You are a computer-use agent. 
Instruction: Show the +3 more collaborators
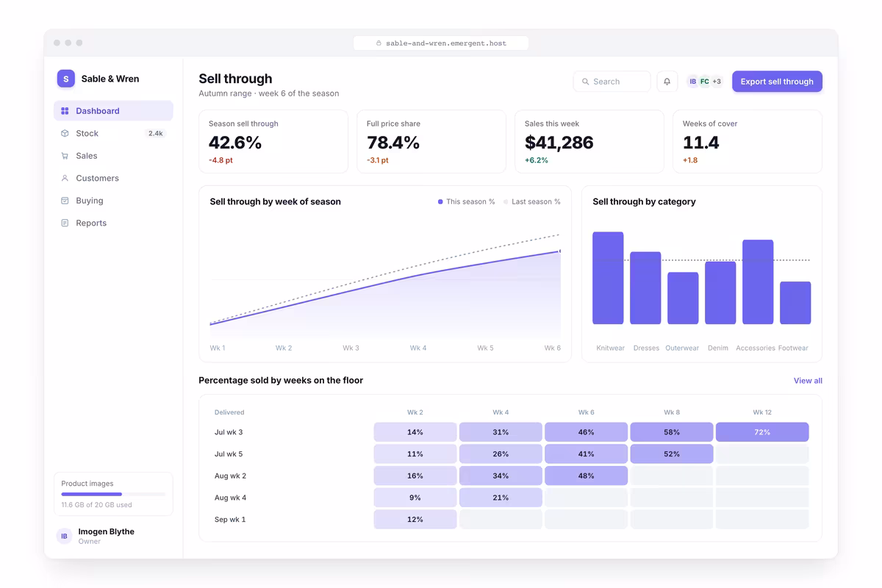(x=717, y=82)
